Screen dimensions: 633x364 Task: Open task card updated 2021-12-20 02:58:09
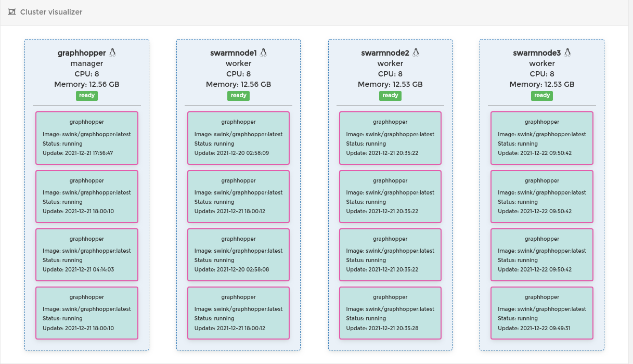tap(238, 138)
